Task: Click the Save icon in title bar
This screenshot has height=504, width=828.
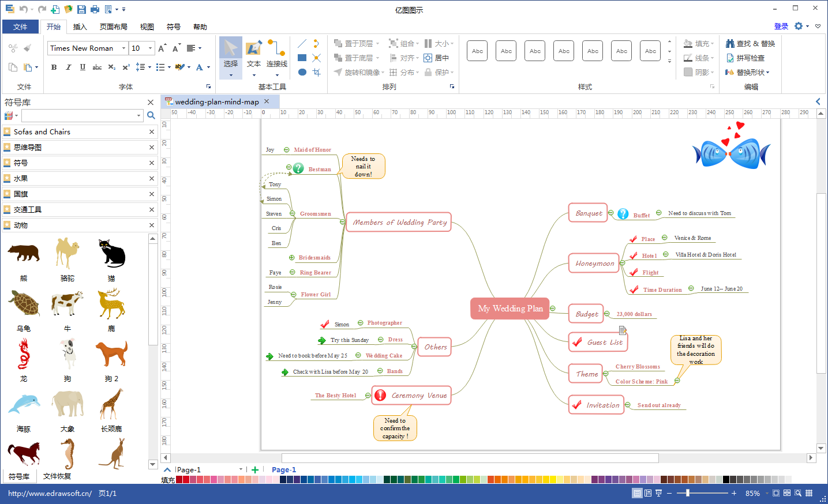Action: point(81,9)
